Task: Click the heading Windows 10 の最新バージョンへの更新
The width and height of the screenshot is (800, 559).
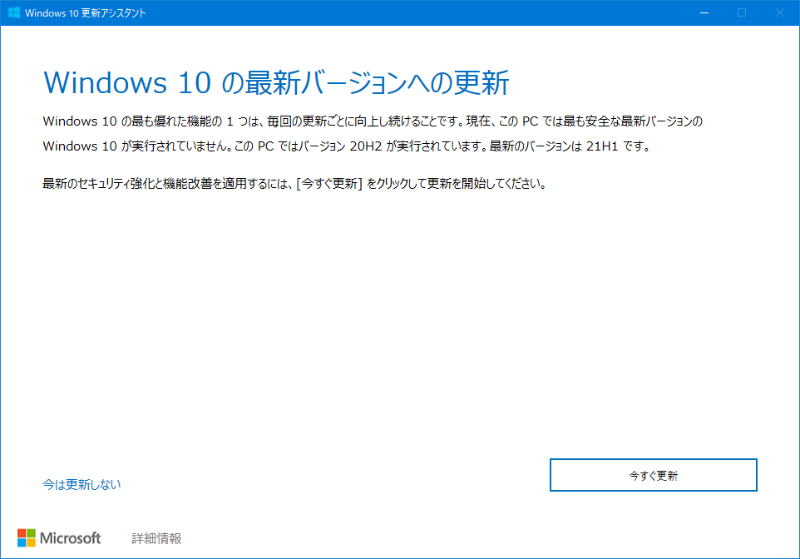Action: tap(276, 83)
